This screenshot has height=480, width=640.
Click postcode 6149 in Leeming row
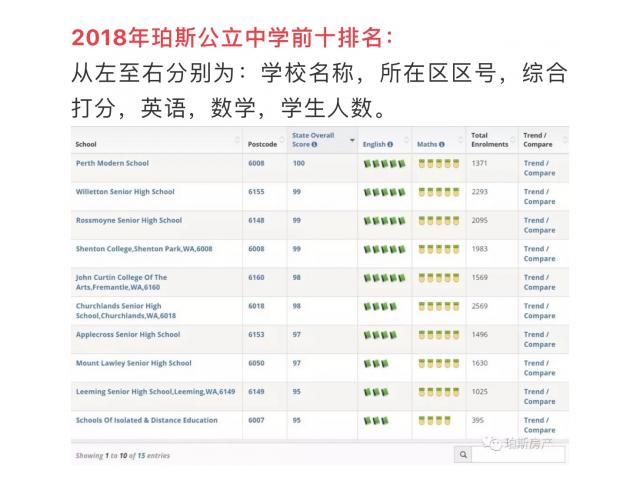256,392
